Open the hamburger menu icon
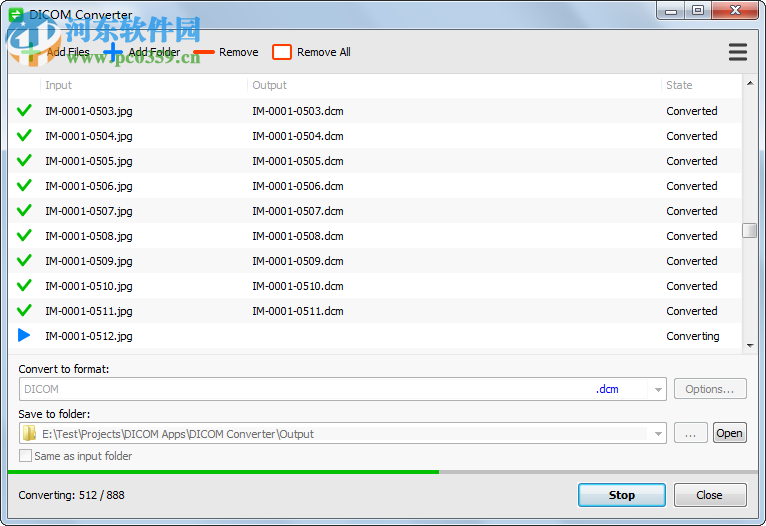766x526 pixels. click(738, 52)
